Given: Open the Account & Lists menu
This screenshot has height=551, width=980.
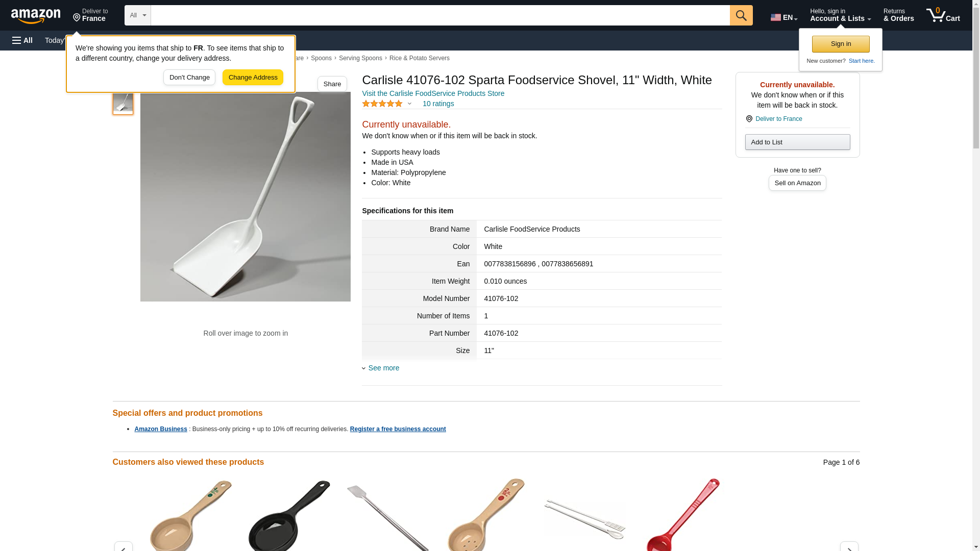Looking at the screenshot, I should 840,15.
